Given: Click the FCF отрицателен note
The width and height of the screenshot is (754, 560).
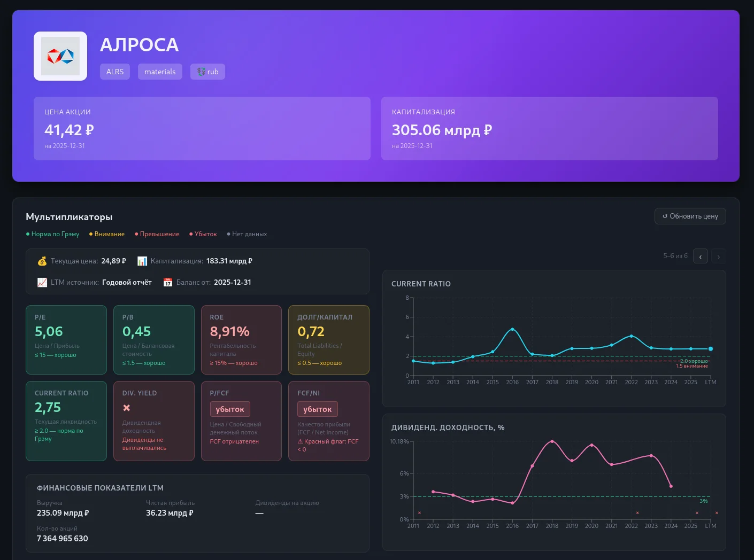Looking at the screenshot, I should point(234,441).
